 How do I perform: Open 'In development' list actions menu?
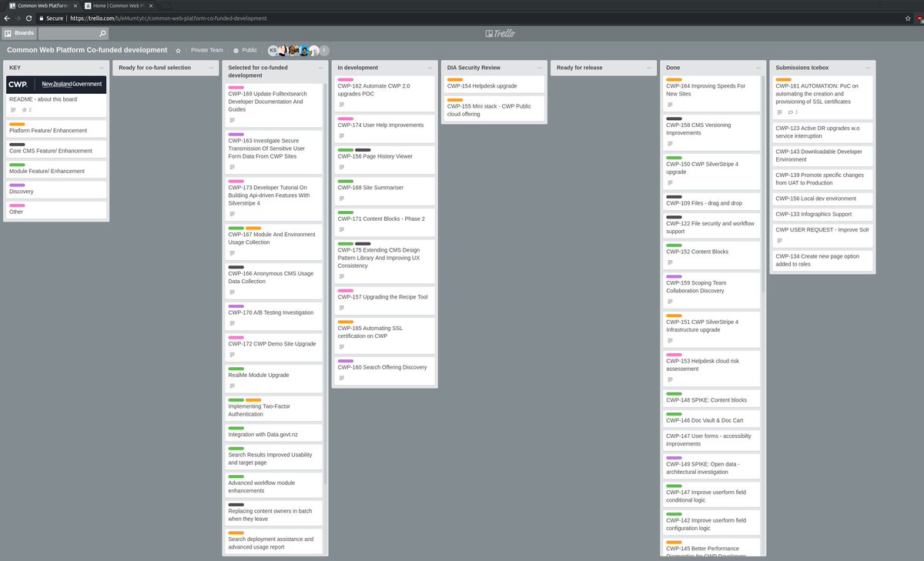(x=430, y=68)
